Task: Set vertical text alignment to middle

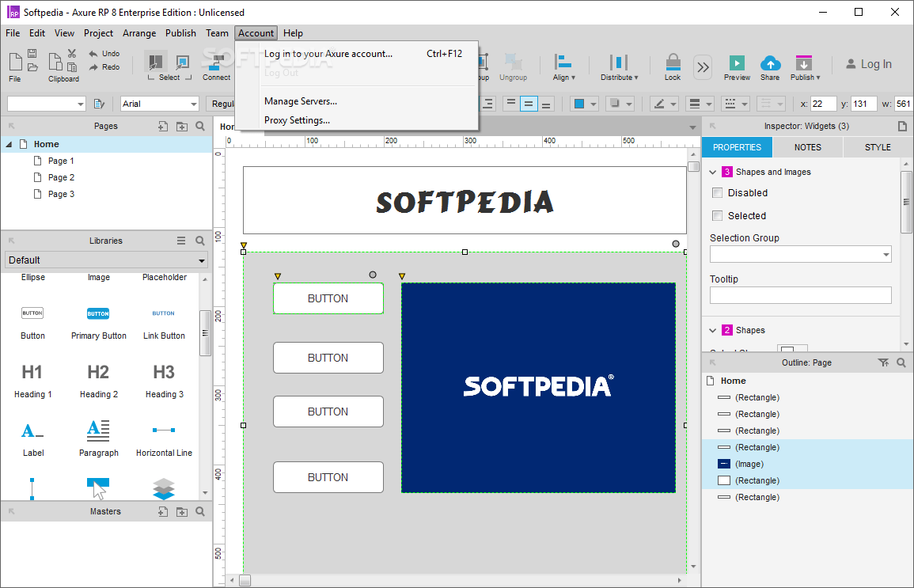Action: (x=529, y=104)
